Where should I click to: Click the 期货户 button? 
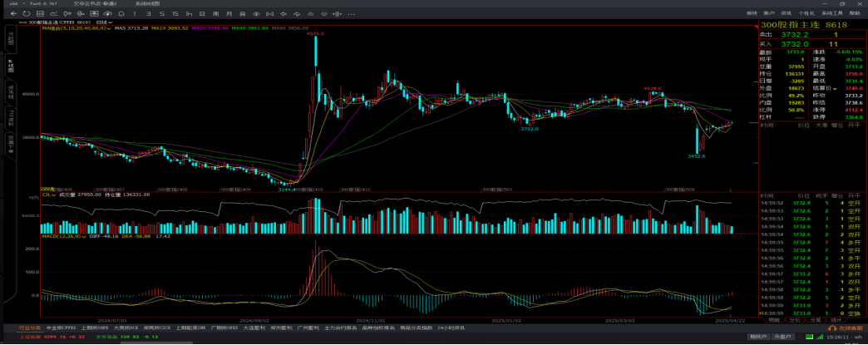757,338
